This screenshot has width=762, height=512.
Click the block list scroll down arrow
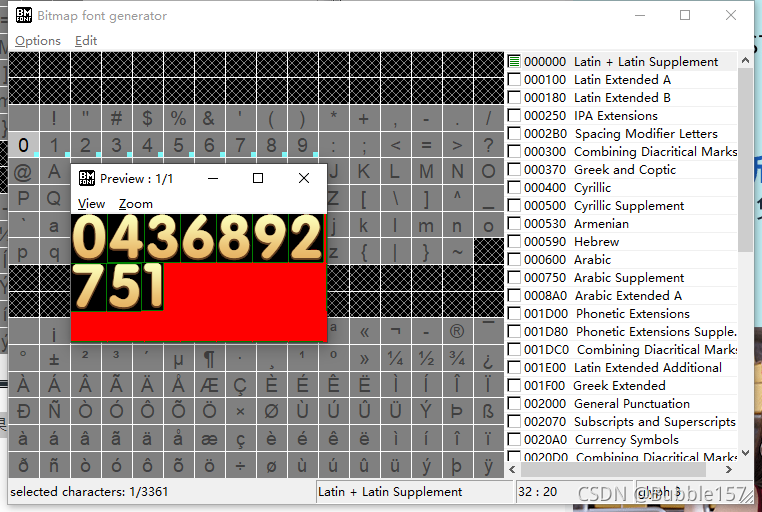click(x=745, y=452)
